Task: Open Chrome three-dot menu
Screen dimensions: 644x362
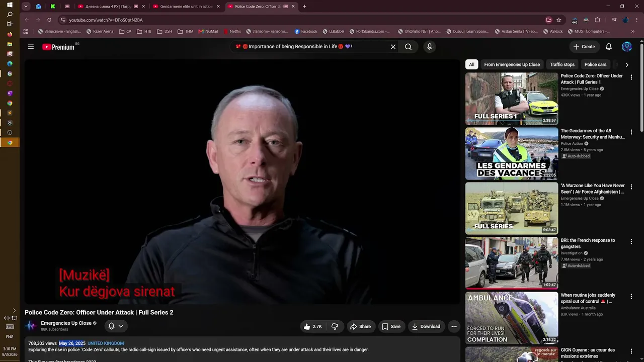Action: click(x=637, y=20)
